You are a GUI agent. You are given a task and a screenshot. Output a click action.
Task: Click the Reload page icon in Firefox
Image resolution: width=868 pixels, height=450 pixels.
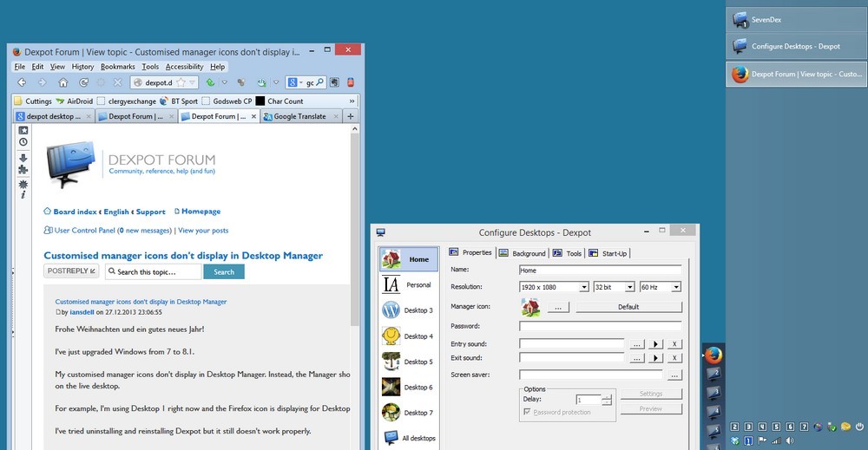click(83, 83)
